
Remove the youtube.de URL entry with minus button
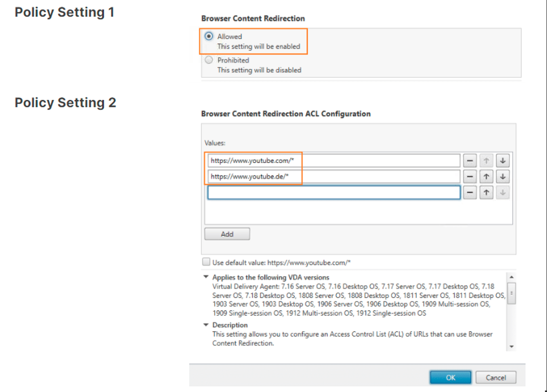(470, 176)
